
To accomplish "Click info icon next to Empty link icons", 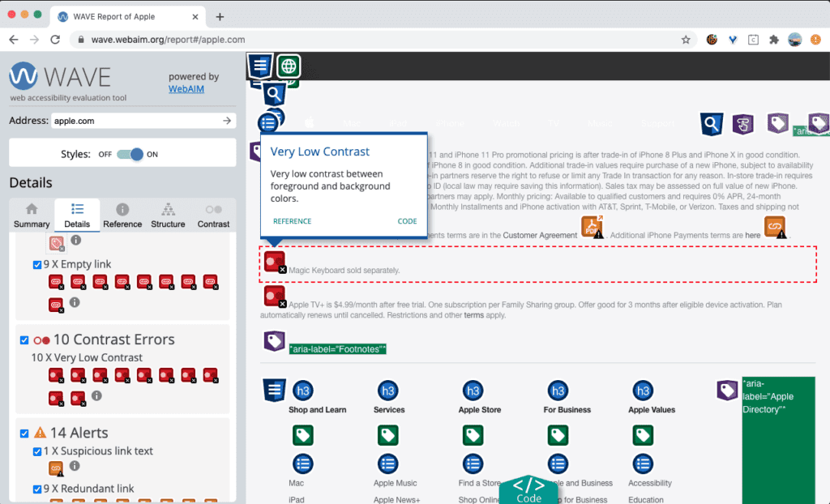I will pyautogui.click(x=75, y=302).
